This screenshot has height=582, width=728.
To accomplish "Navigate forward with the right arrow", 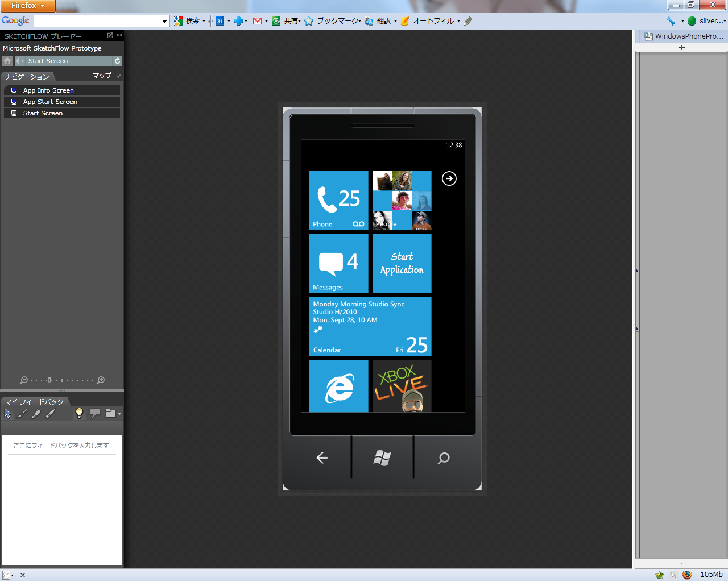I will [x=23, y=61].
